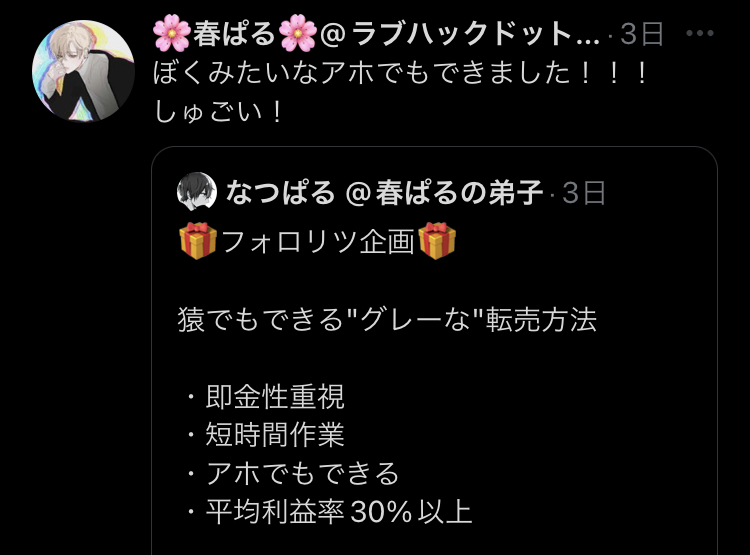
Task: Open the main tweet's 3日 timestamp
Action: 642,33
